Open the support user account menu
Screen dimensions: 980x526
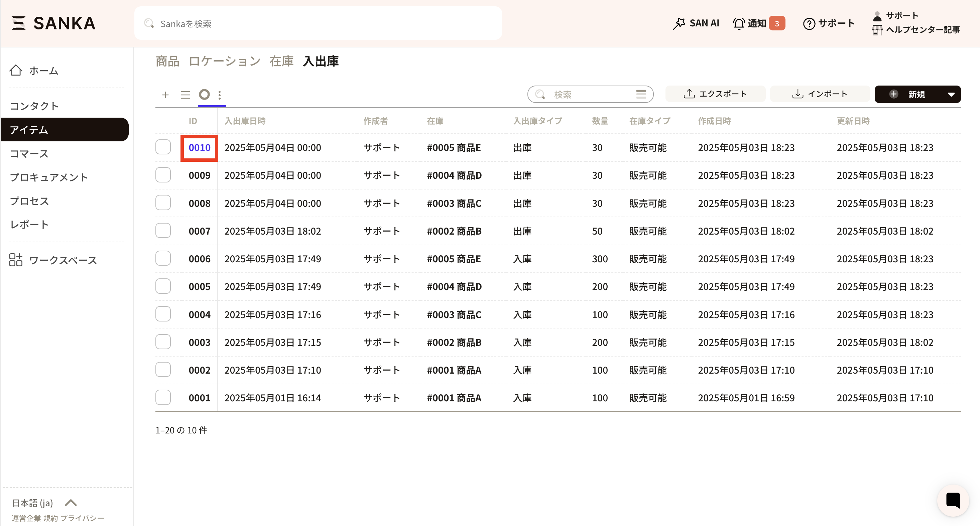pyautogui.click(x=901, y=16)
